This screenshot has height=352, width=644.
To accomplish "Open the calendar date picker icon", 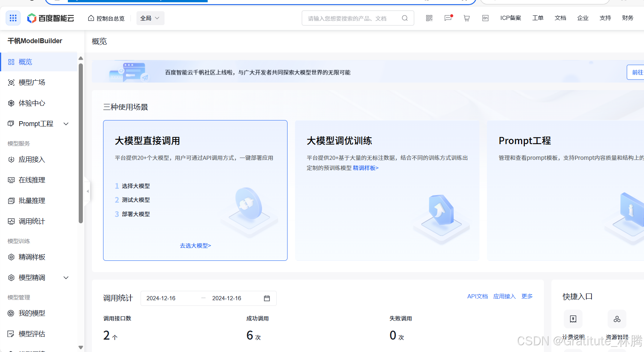I will tap(267, 298).
